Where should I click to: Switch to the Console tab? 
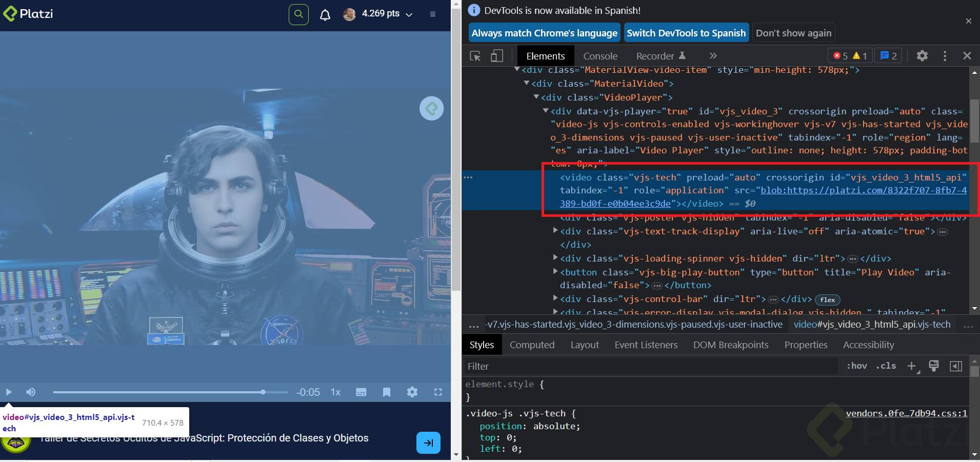(x=600, y=56)
